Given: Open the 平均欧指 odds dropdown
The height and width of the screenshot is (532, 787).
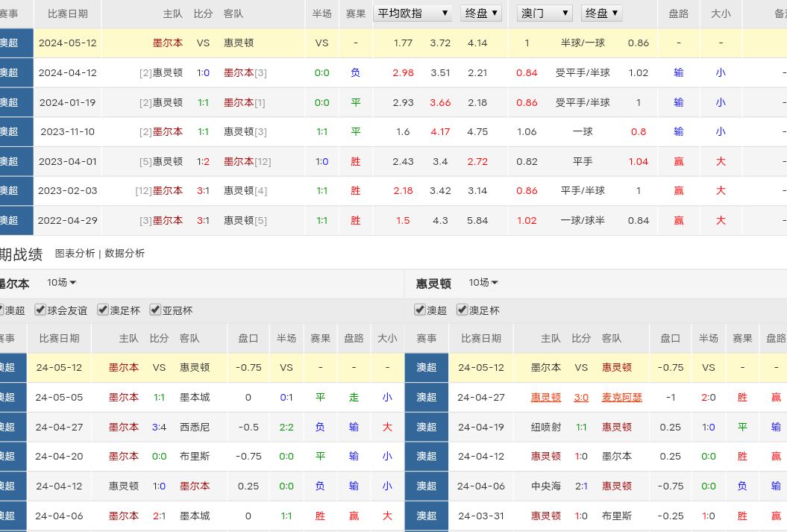Looking at the screenshot, I should pos(413,13).
